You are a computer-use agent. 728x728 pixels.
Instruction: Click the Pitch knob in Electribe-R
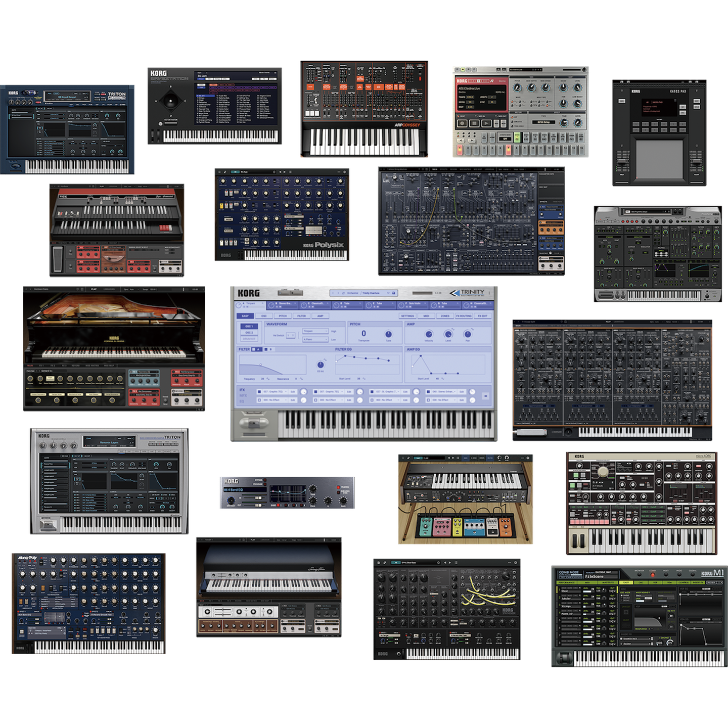pyautogui.click(x=517, y=88)
